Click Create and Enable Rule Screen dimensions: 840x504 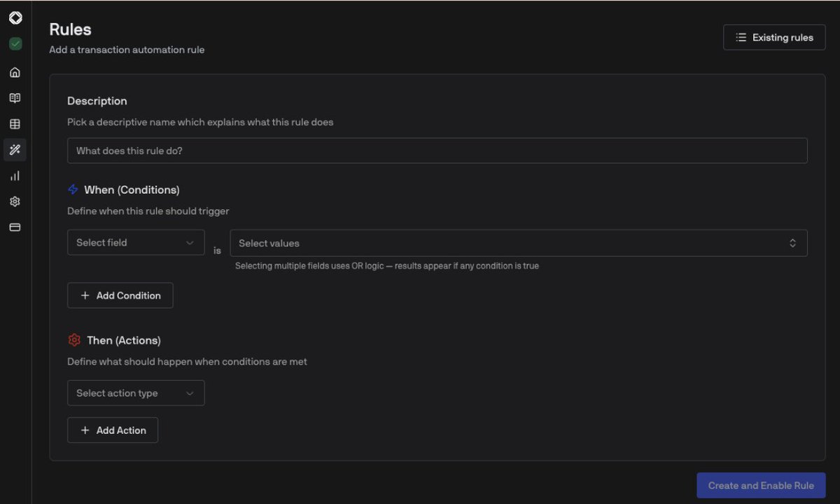761,485
